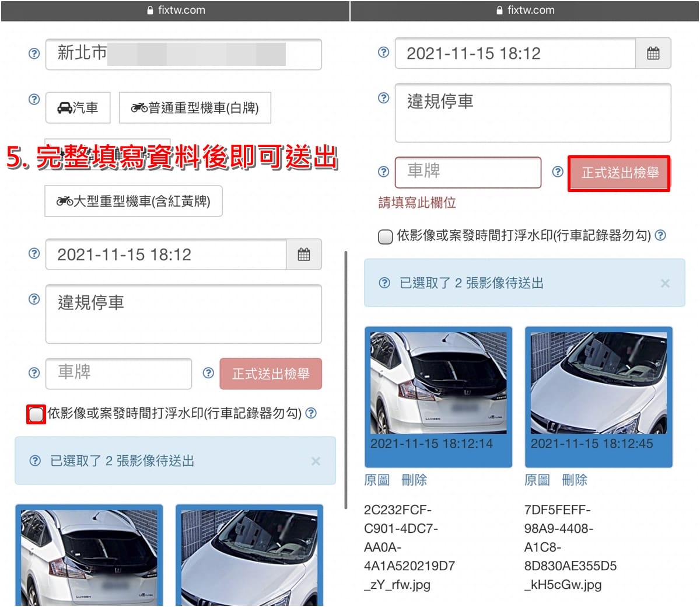Toggle right panel 依影像或案發時間打浮水印 checkbox
Image resolution: width=700 pixels, height=607 pixels.
click(385, 236)
